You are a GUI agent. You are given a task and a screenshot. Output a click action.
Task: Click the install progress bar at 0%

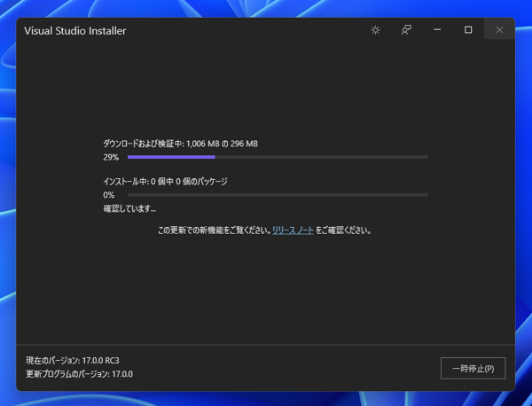coord(278,195)
